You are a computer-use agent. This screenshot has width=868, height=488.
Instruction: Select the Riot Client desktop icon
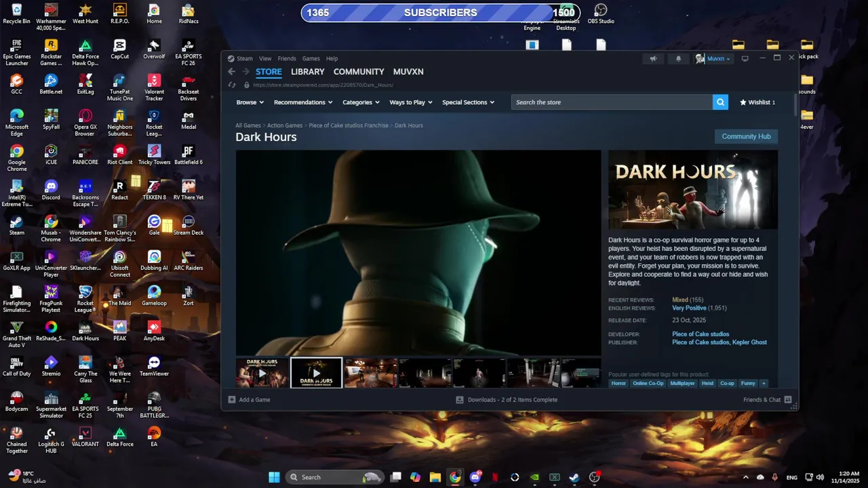[119, 155]
